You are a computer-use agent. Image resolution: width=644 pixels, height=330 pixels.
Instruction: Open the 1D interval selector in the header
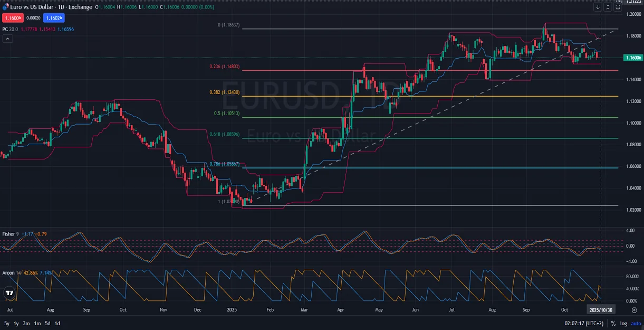click(61, 7)
